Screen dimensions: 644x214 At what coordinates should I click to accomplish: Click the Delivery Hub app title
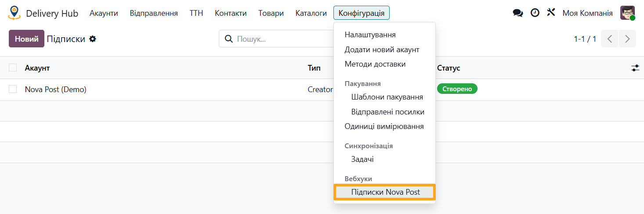52,14
